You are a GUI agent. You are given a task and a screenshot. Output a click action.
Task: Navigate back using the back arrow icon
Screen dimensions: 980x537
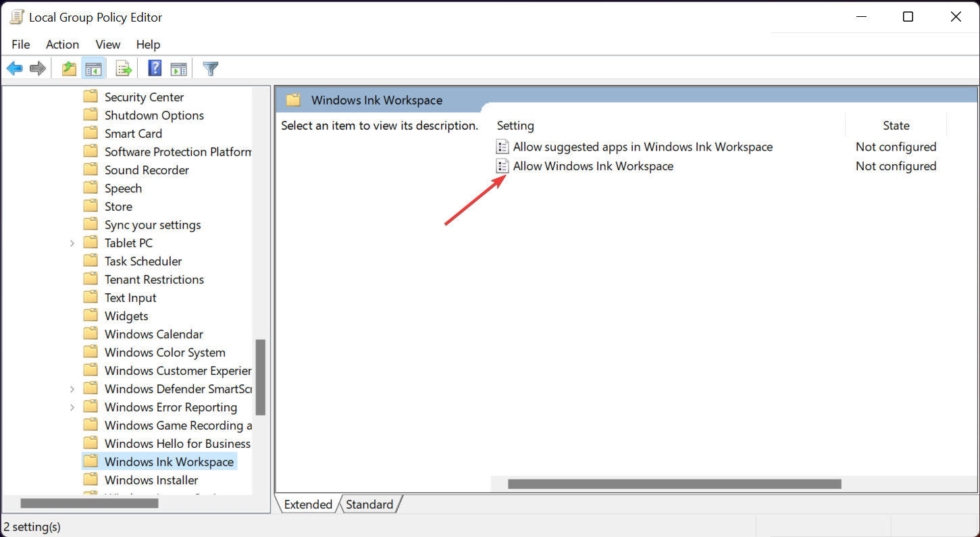coord(15,68)
